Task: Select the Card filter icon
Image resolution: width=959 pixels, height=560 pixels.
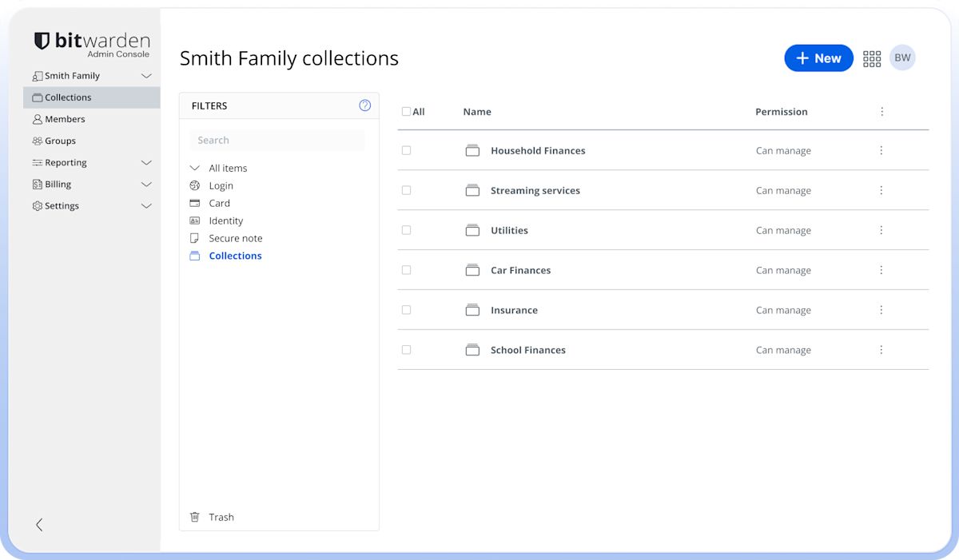Action: pos(194,203)
